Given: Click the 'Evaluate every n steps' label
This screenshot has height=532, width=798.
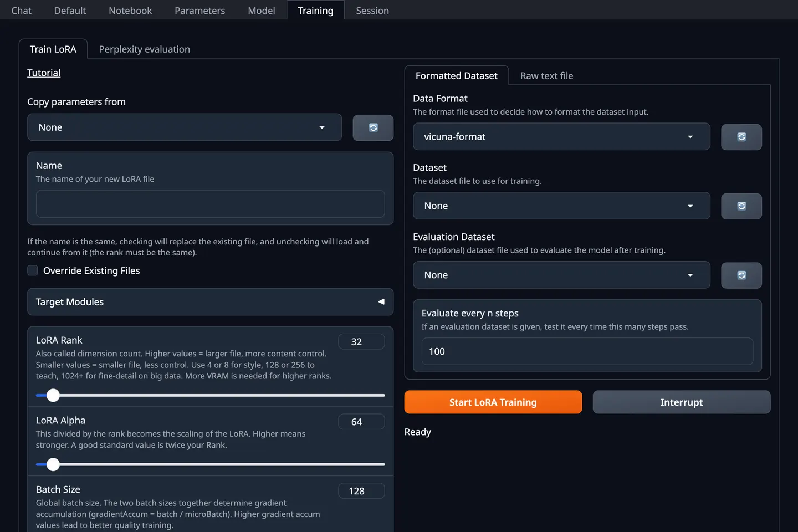Looking at the screenshot, I should click(x=470, y=314).
